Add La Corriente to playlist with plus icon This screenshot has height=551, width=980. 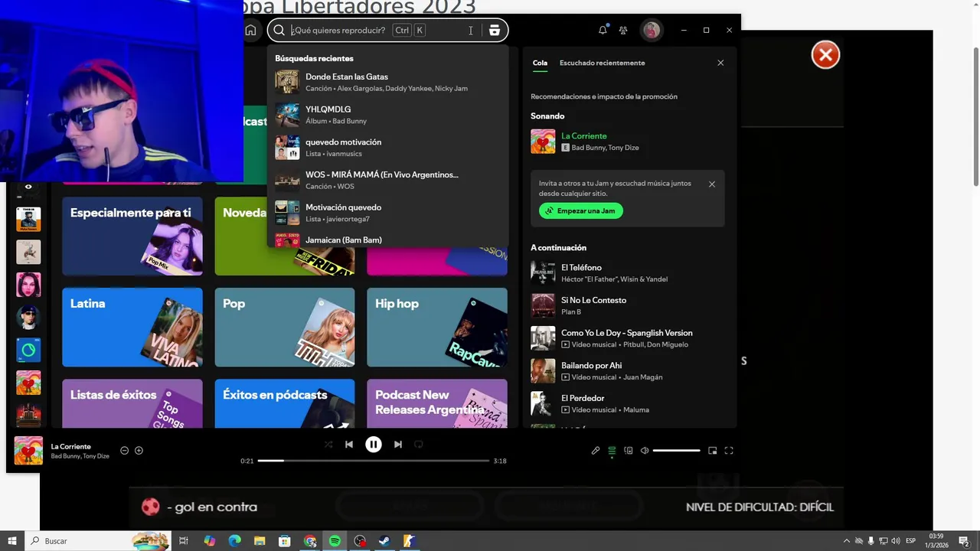(139, 450)
